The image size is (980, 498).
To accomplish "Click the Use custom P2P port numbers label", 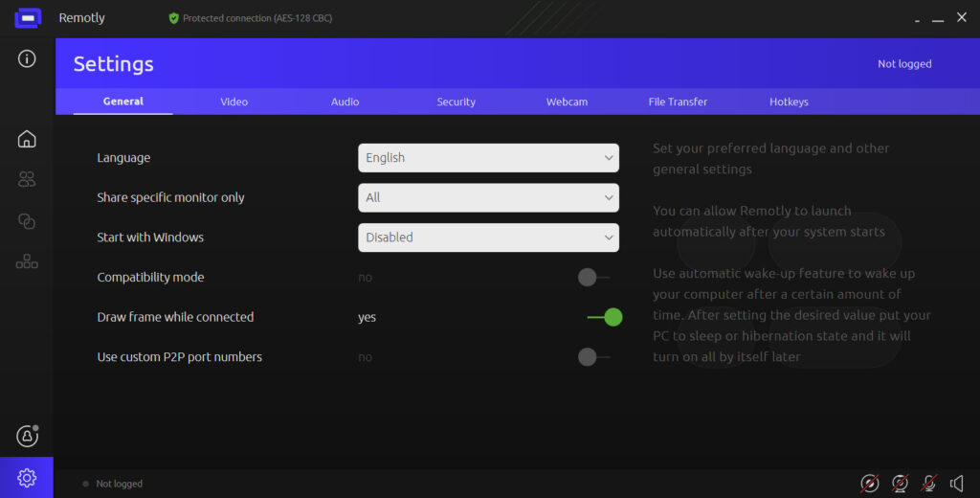I will click(x=179, y=356).
